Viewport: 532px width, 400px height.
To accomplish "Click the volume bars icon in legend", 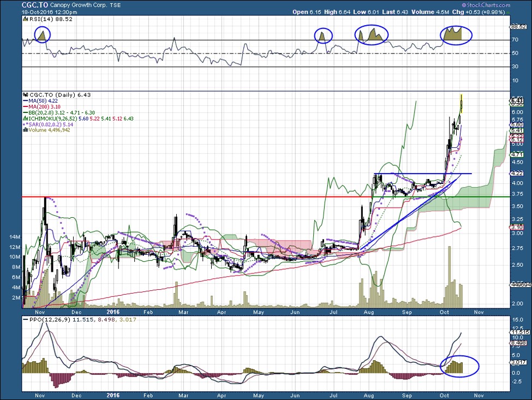I will [x=26, y=130].
